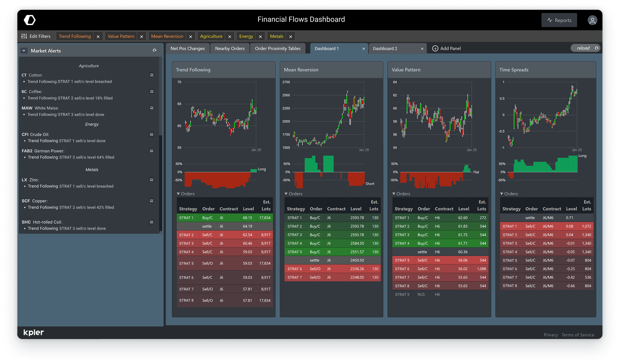
Task: Open the Terms of Service link
Action: pyautogui.click(x=578, y=335)
